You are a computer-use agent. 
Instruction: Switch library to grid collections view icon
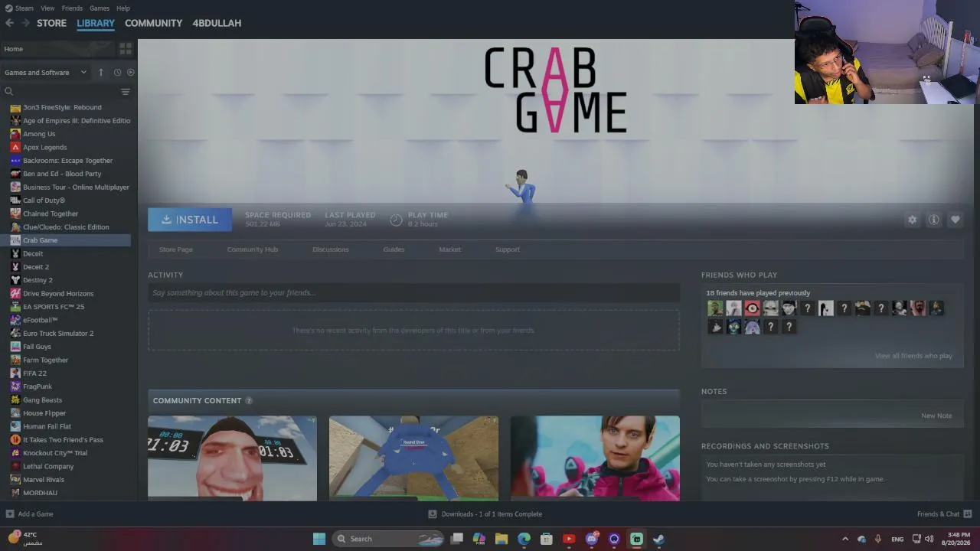126,49
